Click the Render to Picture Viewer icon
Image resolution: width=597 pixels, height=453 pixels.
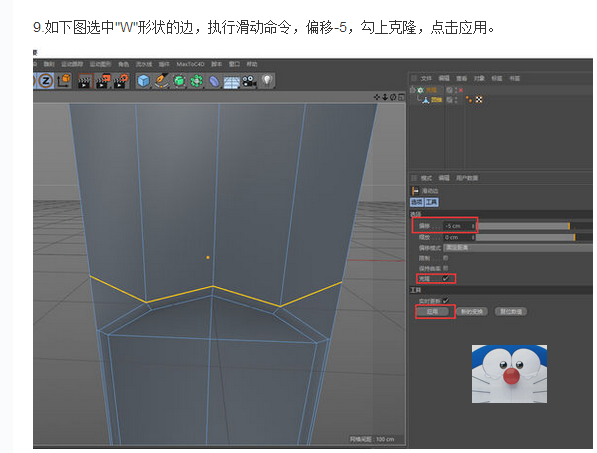pos(103,81)
